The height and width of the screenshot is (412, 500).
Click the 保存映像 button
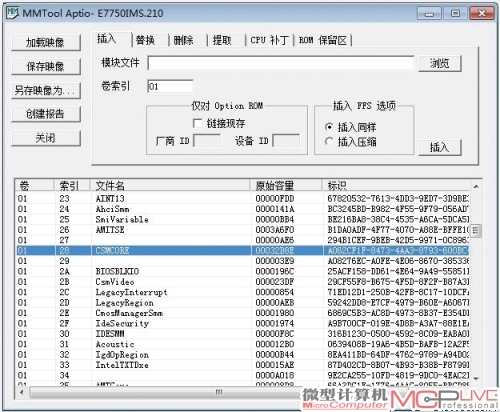pos(46,66)
